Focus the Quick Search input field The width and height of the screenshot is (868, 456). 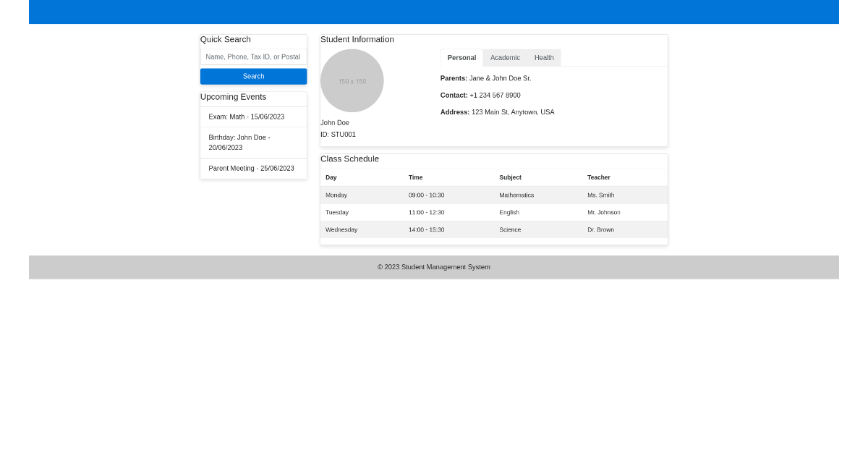[x=253, y=56]
